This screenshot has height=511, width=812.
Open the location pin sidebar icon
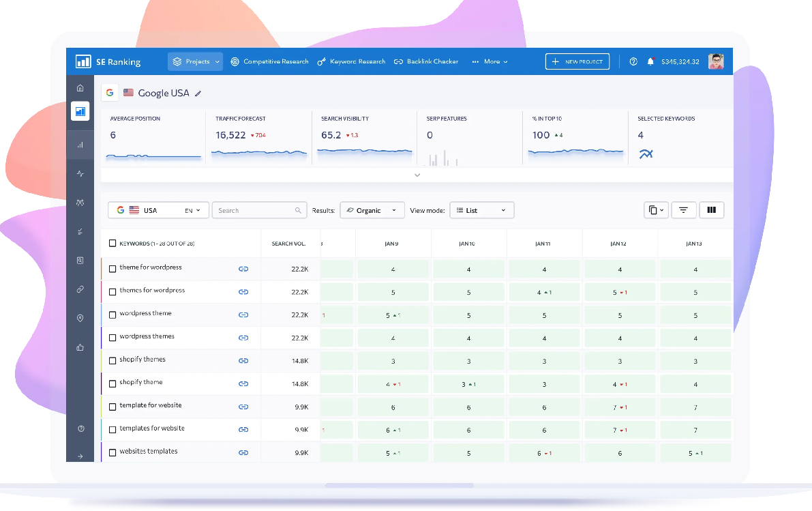coord(80,319)
